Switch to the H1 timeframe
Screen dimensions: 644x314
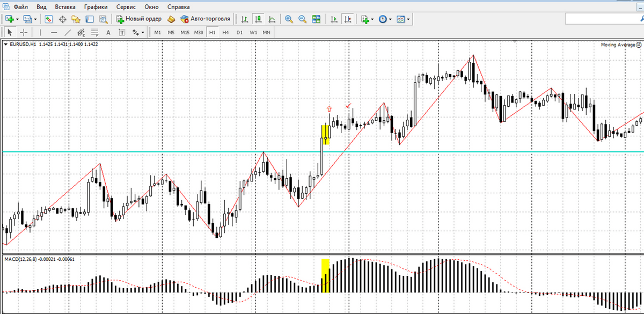click(x=212, y=33)
